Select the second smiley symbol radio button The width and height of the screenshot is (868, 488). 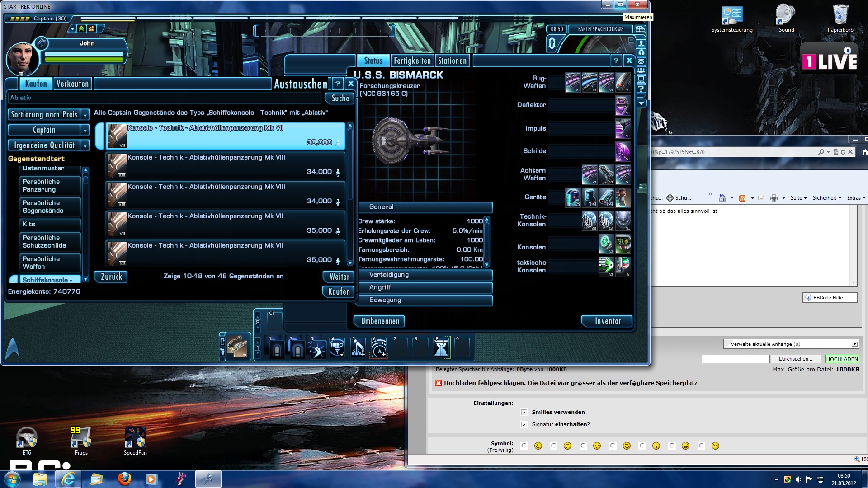553,446
